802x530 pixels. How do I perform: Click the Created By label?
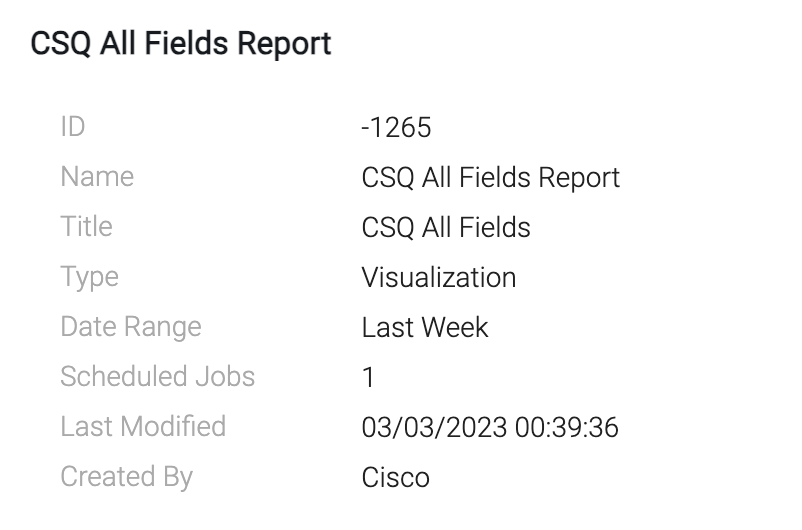pyautogui.click(x=126, y=477)
